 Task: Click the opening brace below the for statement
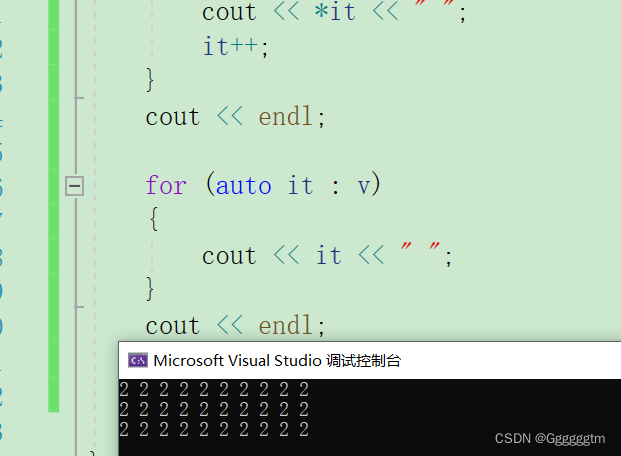(154, 219)
